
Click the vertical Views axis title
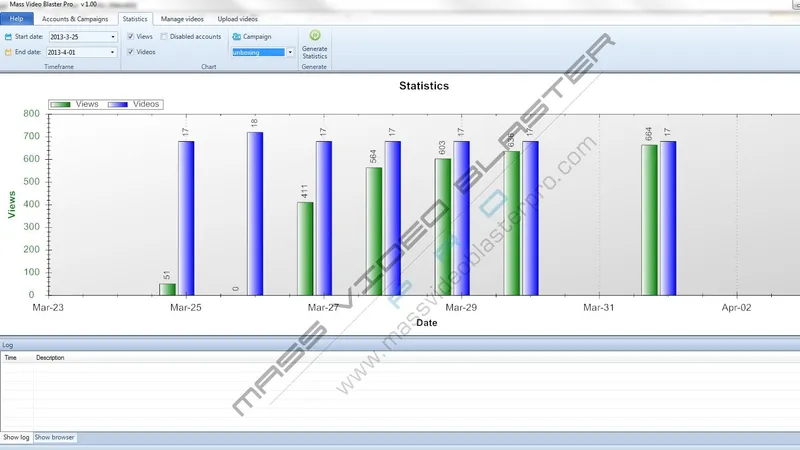coord(12,205)
